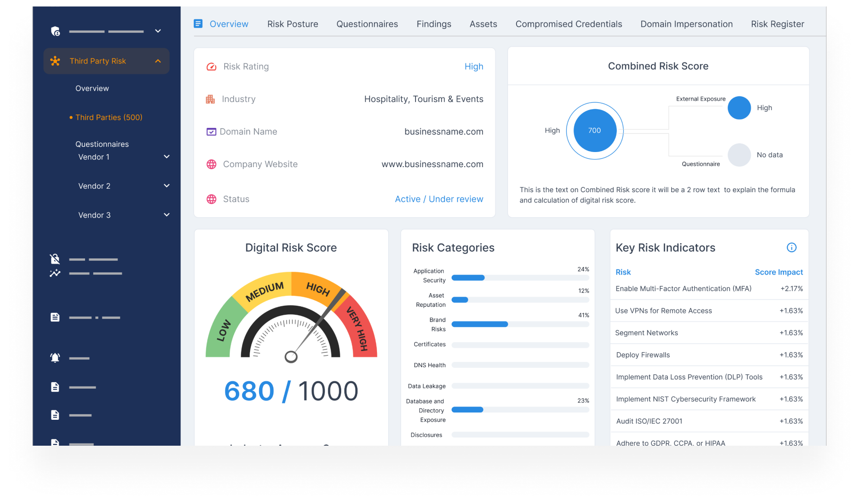Click the trend line chart sidebar icon
This screenshot has height=504, width=859.
point(55,273)
